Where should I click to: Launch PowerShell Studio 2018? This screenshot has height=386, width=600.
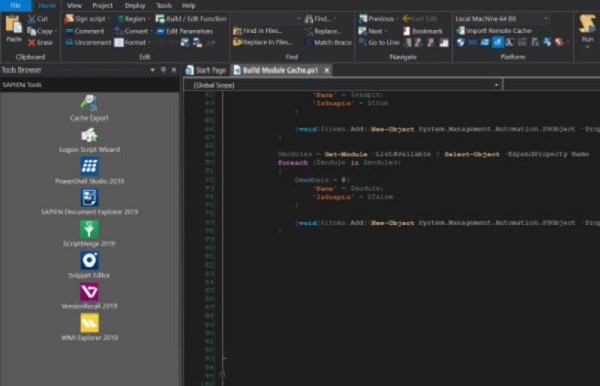pos(89,171)
